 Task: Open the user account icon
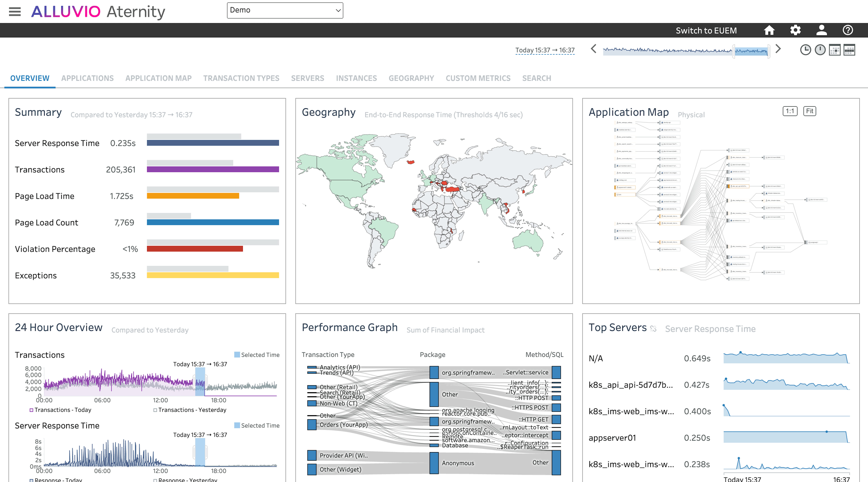tap(821, 30)
